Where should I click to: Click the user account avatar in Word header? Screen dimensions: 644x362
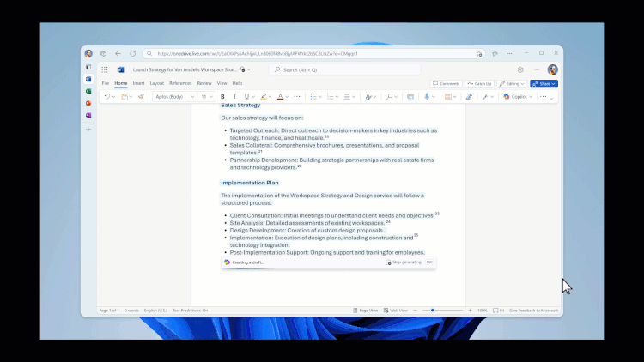coord(552,69)
